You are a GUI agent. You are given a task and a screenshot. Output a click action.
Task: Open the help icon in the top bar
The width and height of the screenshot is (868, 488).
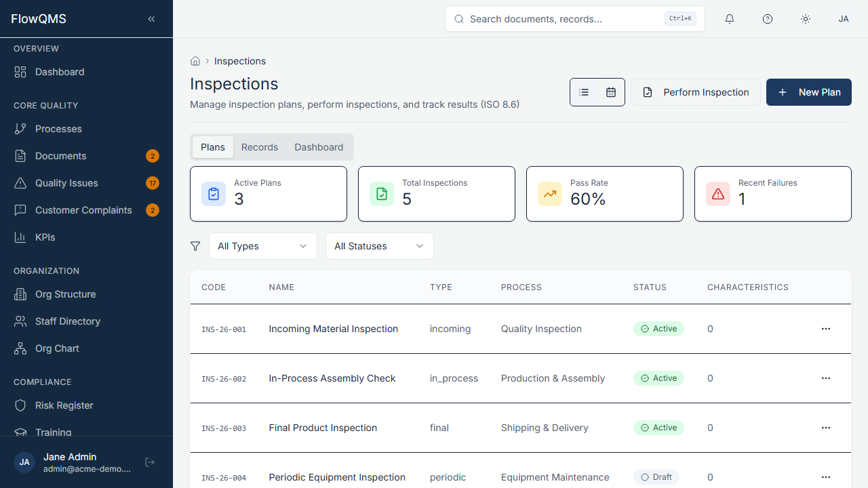click(x=768, y=19)
